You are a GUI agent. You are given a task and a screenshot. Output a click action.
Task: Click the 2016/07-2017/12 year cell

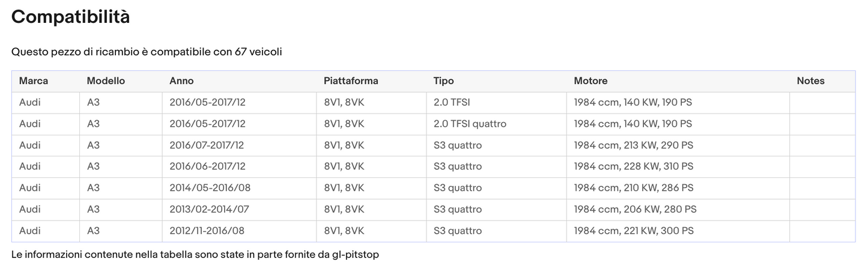click(x=207, y=146)
